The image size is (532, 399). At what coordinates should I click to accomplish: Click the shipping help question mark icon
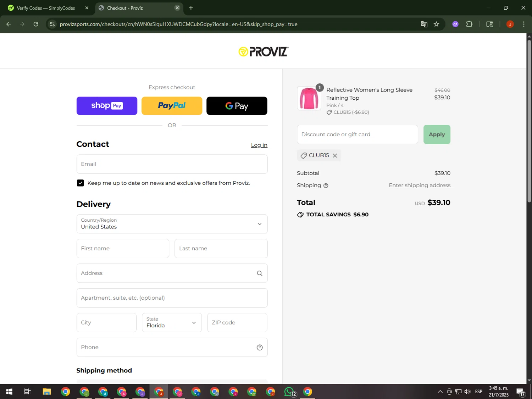[326, 185]
